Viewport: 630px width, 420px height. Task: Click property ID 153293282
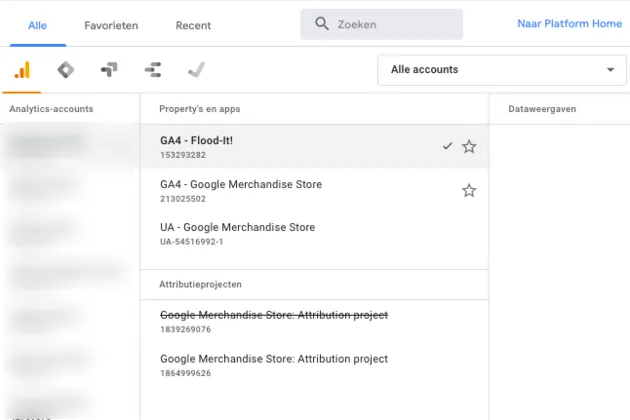tap(183, 155)
